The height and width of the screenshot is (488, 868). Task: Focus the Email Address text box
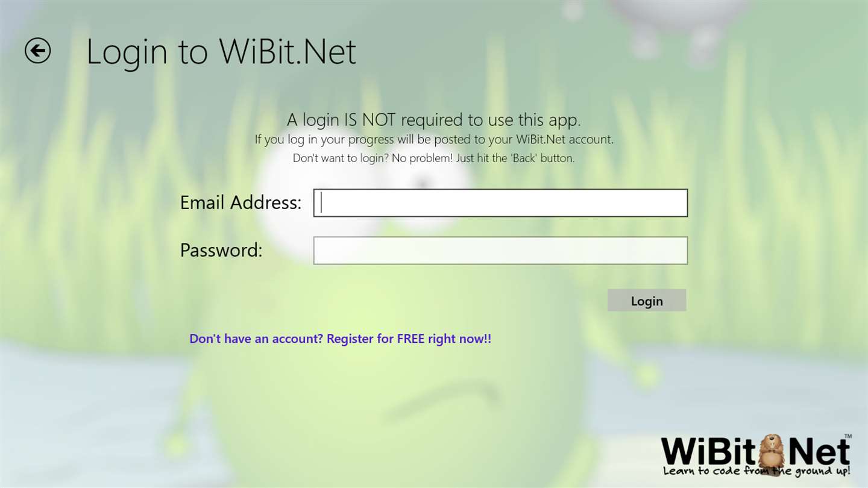[500, 203]
